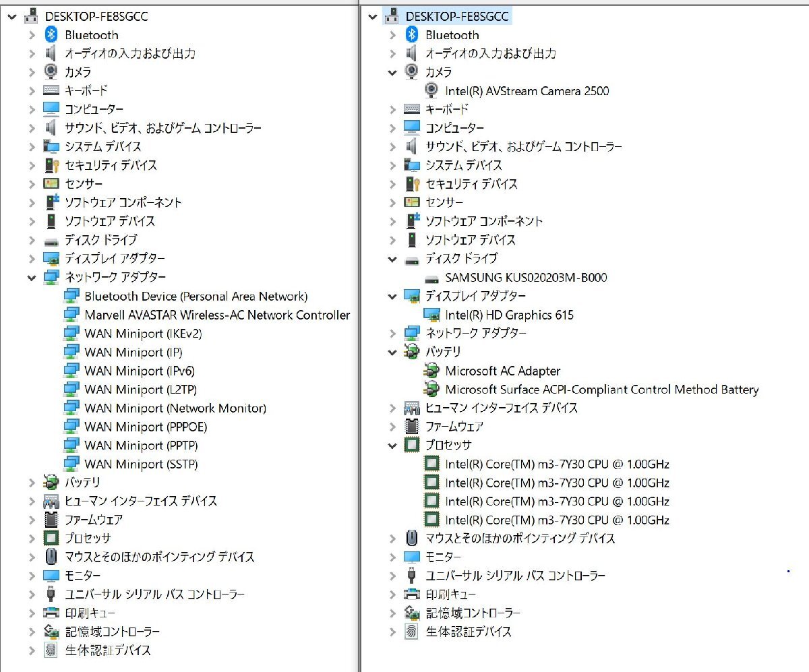Click WAN Miniport (IKEv2) adapter icon
This screenshot has width=809, height=672.
(x=71, y=334)
